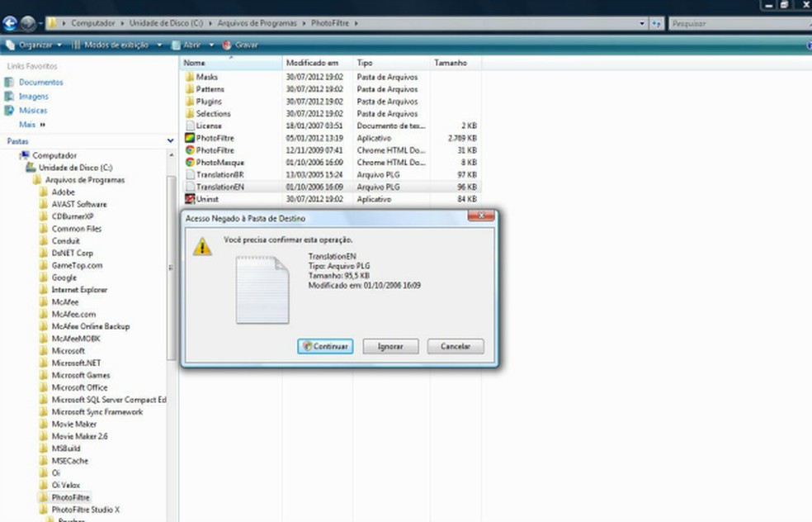Select Google folder in tree
The image size is (812, 522).
[x=64, y=278]
